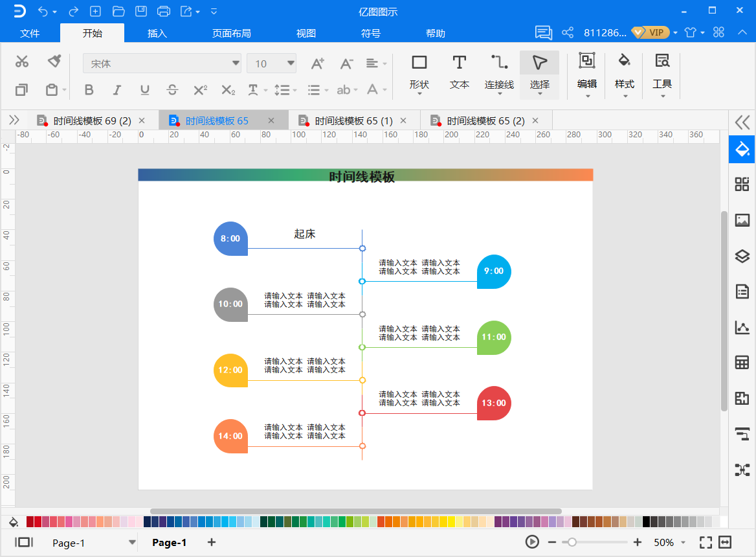Screen dimensions: 756x557
Task: Decrease font size with A- icon
Action: tap(346, 63)
